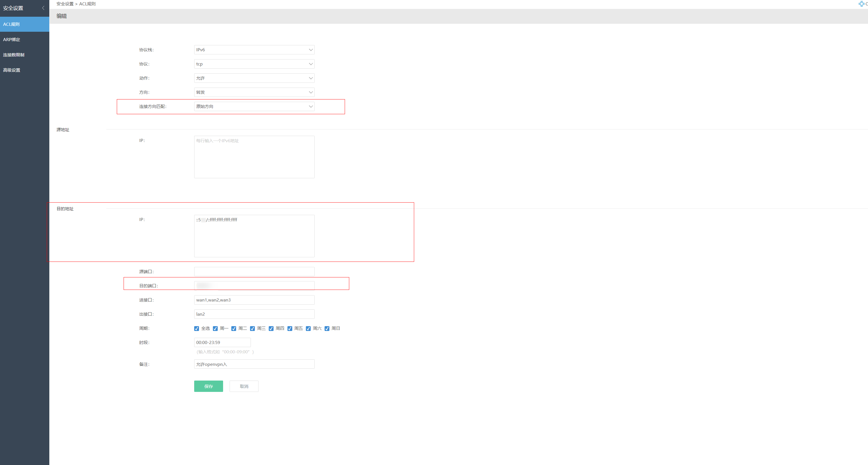The height and width of the screenshot is (465, 868).
Task: Open the 动作 允许 dropdown
Action: tap(254, 78)
